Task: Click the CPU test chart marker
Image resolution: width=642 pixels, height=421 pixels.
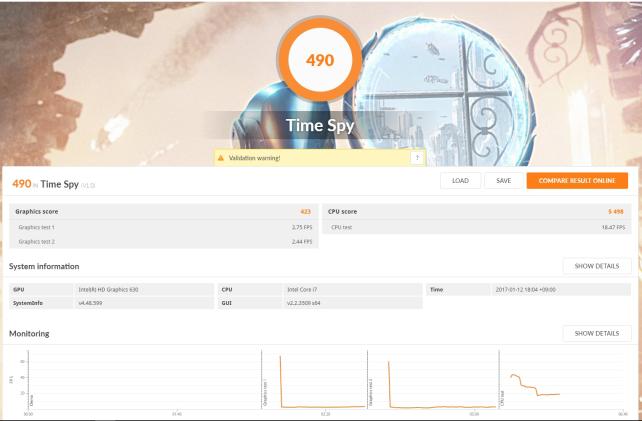Action: pos(502,398)
